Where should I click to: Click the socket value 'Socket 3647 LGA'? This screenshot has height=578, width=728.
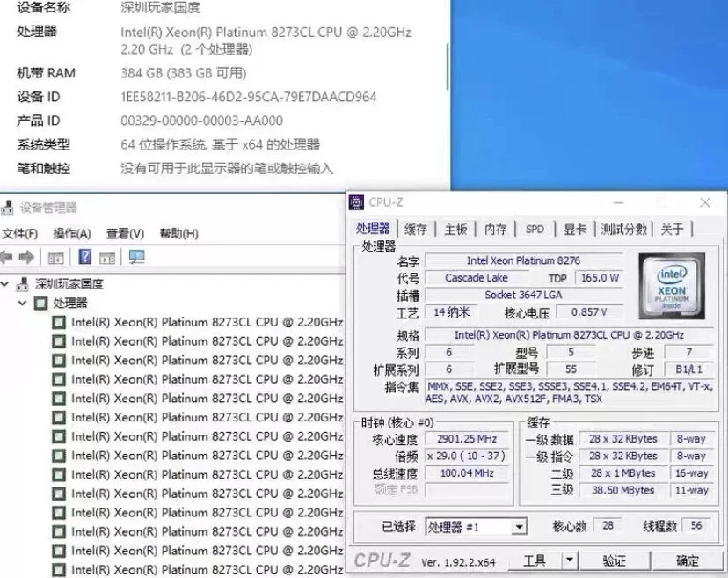coord(523,295)
